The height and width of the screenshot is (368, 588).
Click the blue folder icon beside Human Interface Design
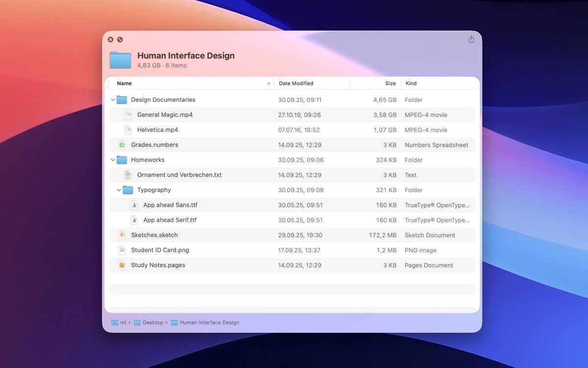click(x=120, y=59)
